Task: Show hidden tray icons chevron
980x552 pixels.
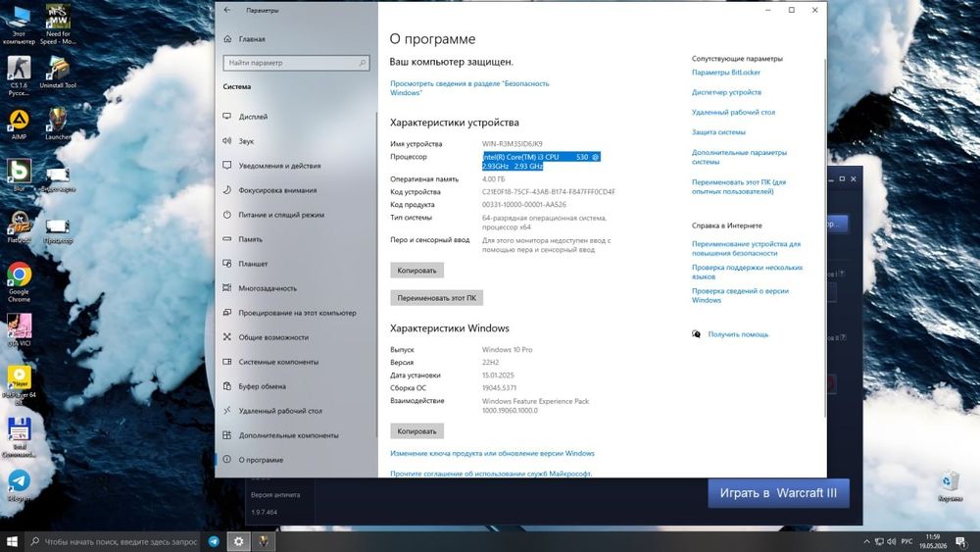Action: click(x=866, y=541)
